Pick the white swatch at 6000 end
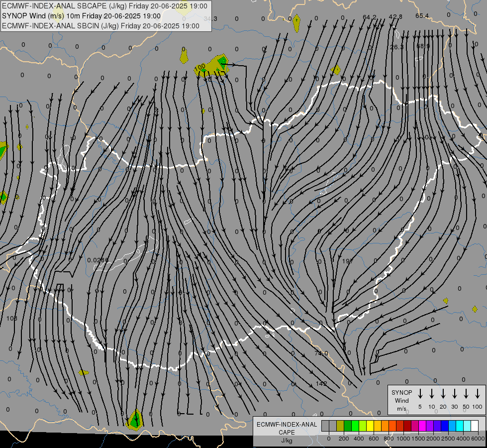 tap(475, 426)
